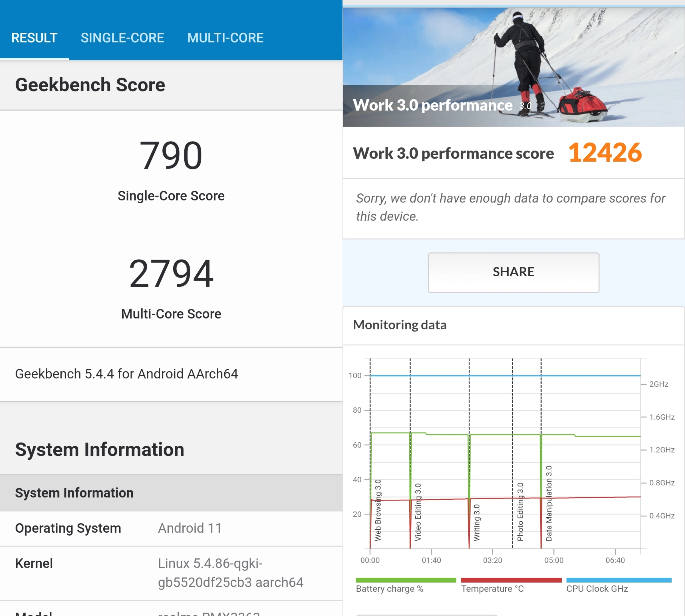The height and width of the screenshot is (616, 685).
Task: Click the Web Browsing 3.0 chart marker
Action: coord(378,510)
